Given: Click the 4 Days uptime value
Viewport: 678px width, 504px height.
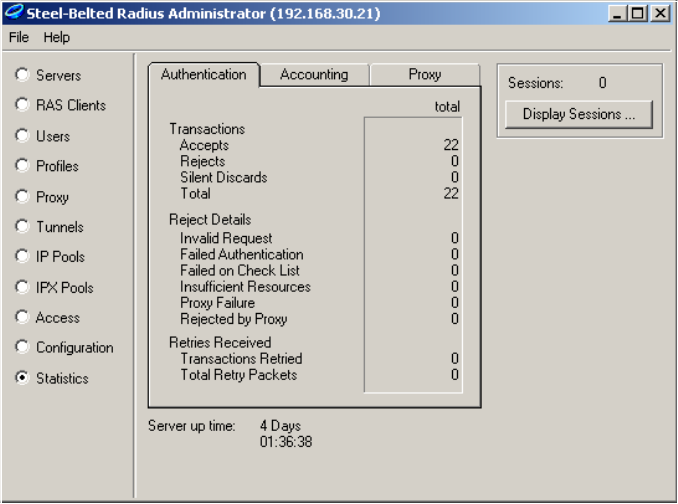Looking at the screenshot, I should click(x=280, y=426).
